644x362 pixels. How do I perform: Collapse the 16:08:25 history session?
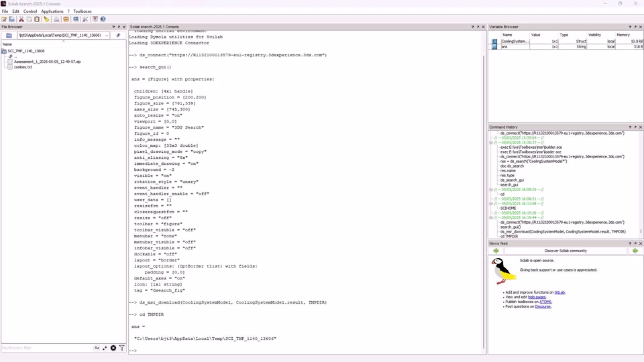(x=491, y=190)
